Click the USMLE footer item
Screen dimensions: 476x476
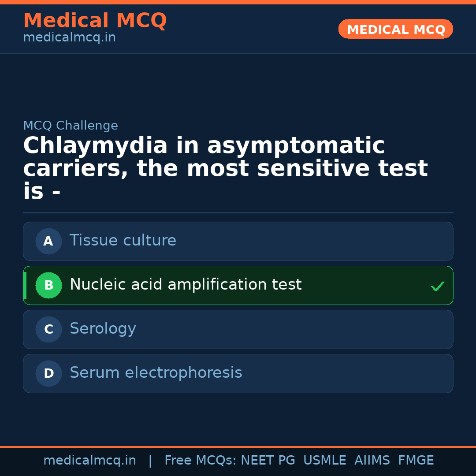324,461
